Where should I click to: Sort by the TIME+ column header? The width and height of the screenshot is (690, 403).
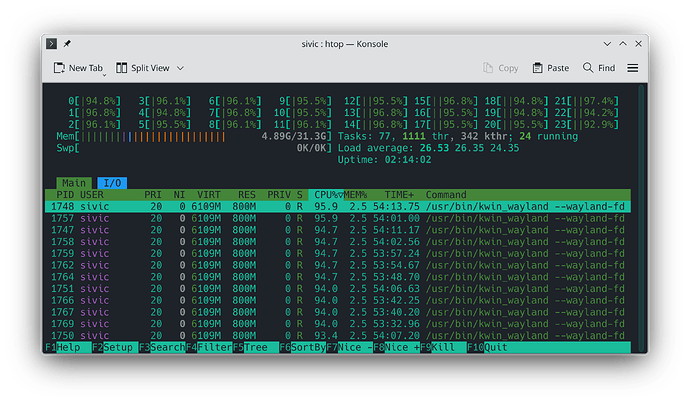pyautogui.click(x=399, y=194)
